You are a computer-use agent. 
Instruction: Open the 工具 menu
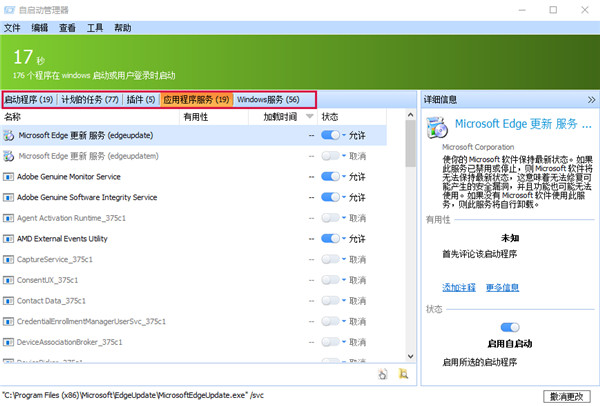tap(95, 28)
